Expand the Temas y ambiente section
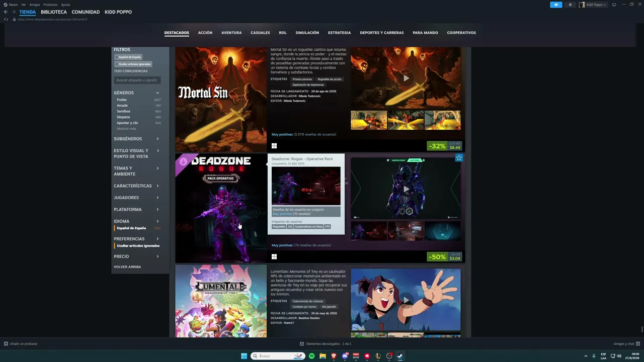 tap(136, 171)
